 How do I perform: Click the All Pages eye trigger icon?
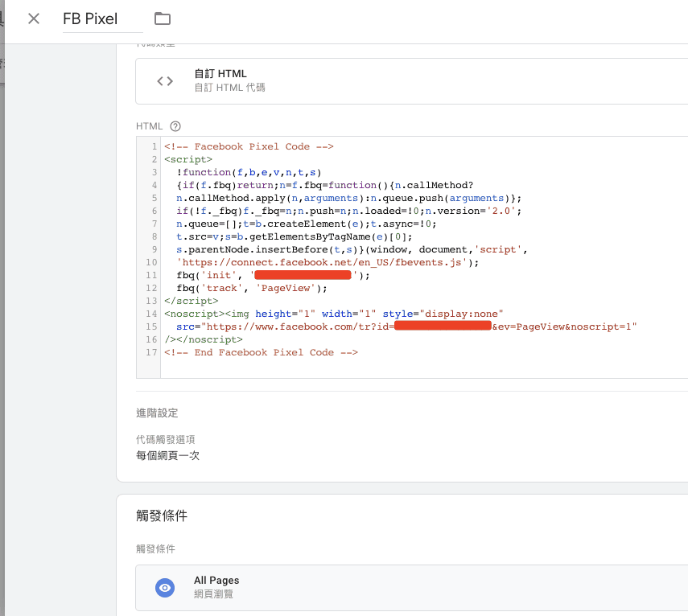point(165,588)
